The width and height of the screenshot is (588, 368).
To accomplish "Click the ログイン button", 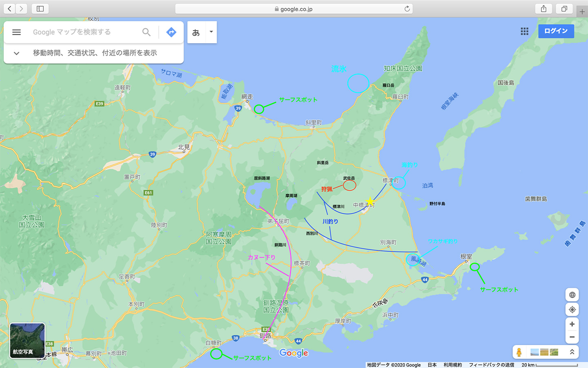I will pyautogui.click(x=556, y=31).
